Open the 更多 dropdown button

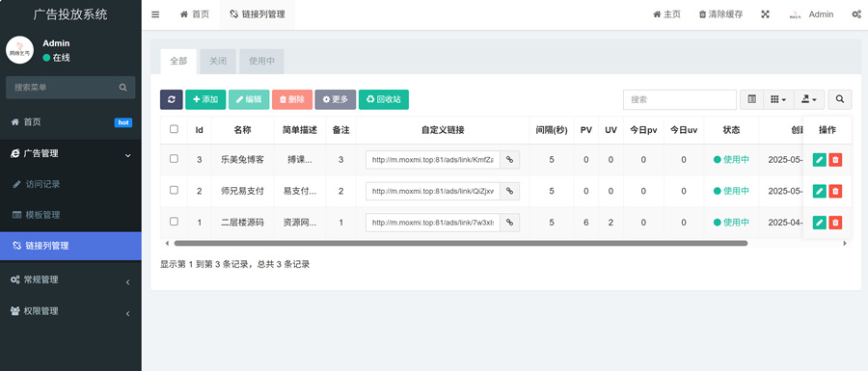(x=336, y=99)
